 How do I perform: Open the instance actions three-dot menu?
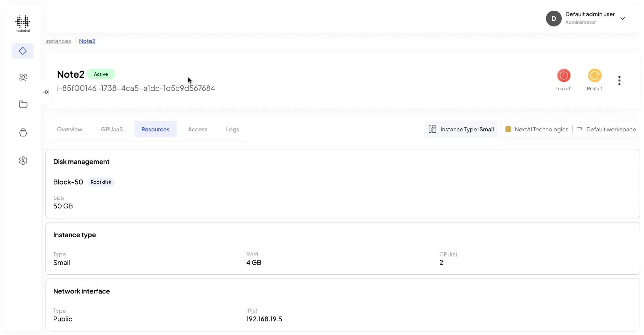click(619, 80)
